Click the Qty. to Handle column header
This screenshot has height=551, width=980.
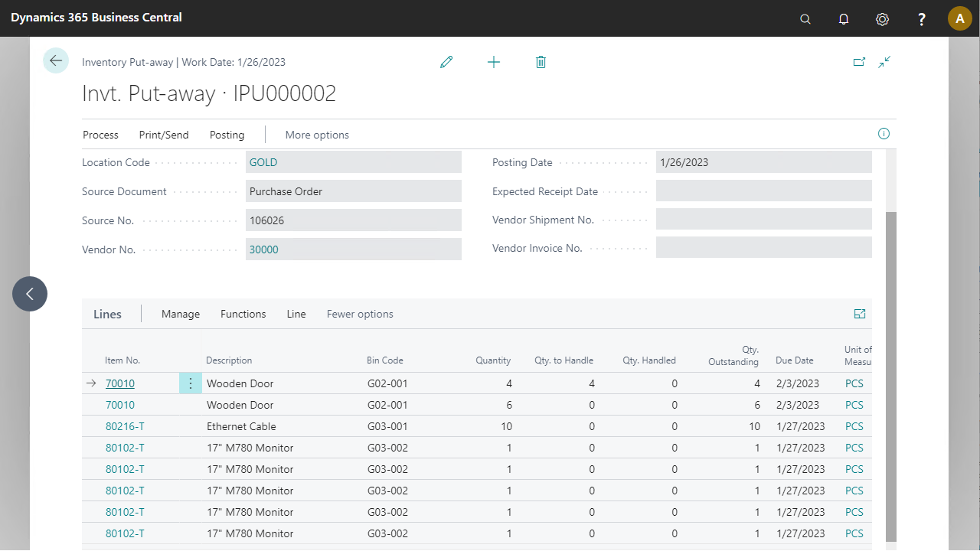point(563,360)
